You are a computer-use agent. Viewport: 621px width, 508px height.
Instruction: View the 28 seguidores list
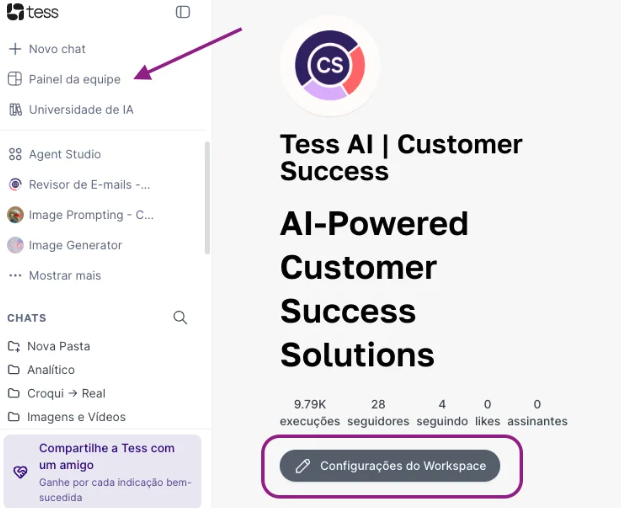378,413
